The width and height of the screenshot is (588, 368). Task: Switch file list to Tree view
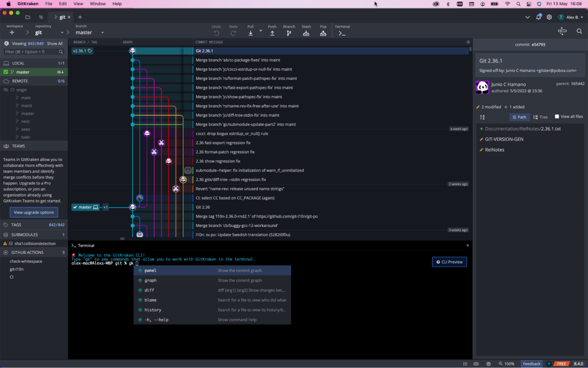(541, 117)
